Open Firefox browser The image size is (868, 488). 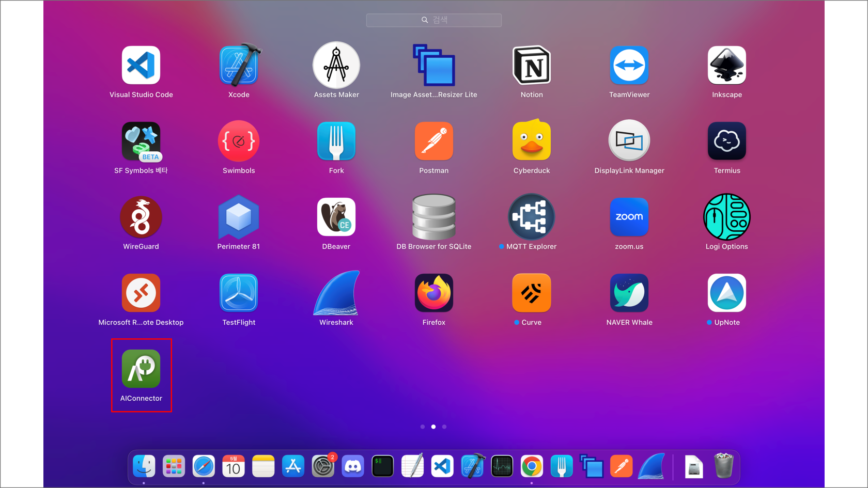433,293
